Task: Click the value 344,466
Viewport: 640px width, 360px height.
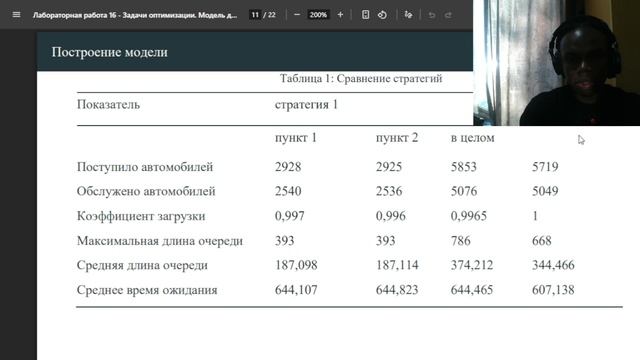Action: tap(553, 265)
